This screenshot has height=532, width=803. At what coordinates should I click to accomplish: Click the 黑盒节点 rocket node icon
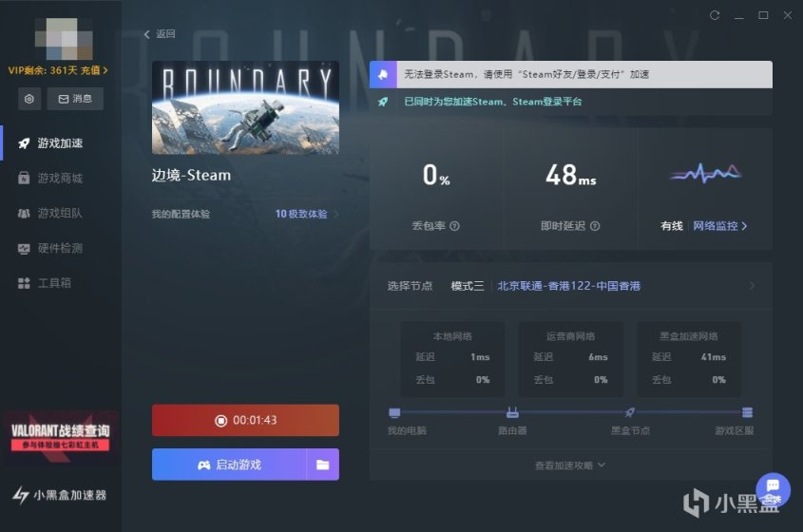tap(630, 412)
